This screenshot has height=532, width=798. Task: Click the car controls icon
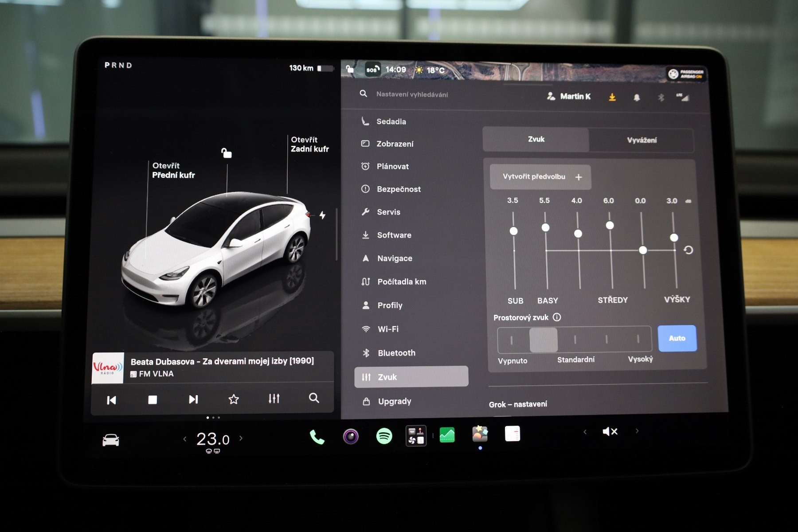tap(111, 440)
